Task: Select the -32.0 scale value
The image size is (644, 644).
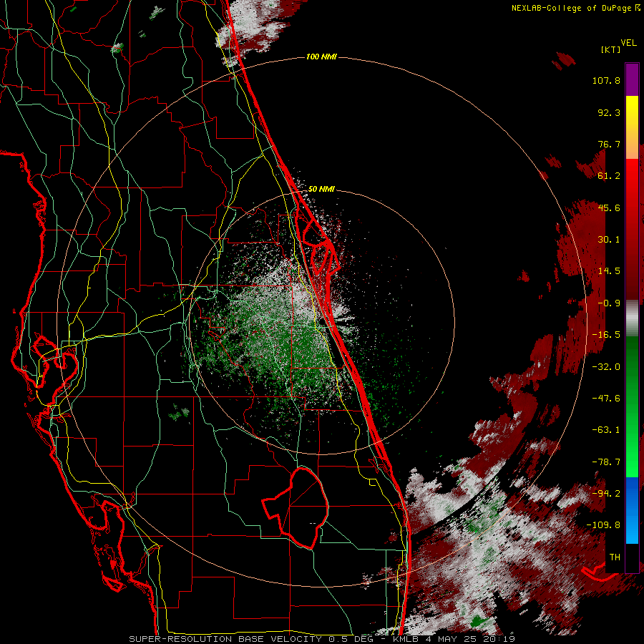Action: (606, 367)
